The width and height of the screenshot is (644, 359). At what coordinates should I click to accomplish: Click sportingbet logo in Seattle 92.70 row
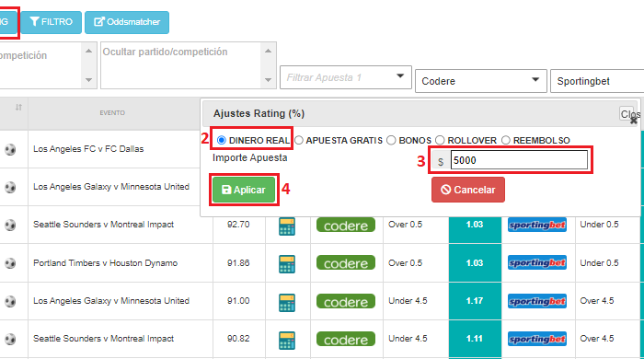click(537, 225)
